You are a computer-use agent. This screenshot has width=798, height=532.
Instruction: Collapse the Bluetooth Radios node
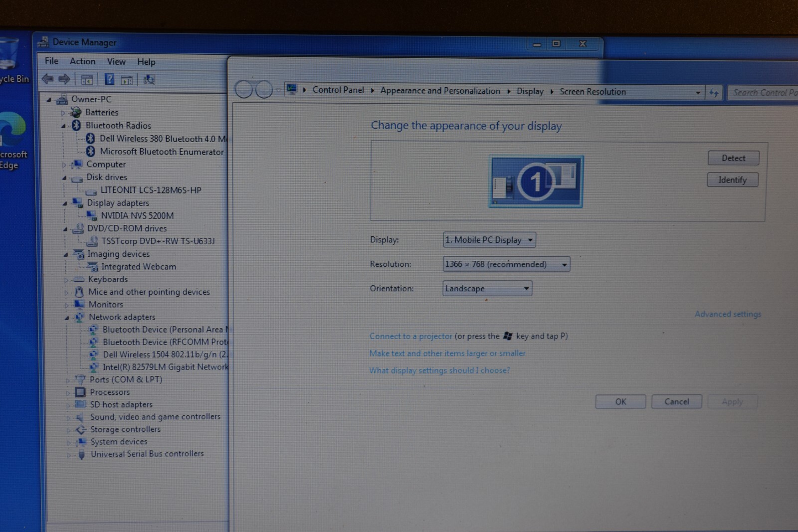(x=63, y=126)
